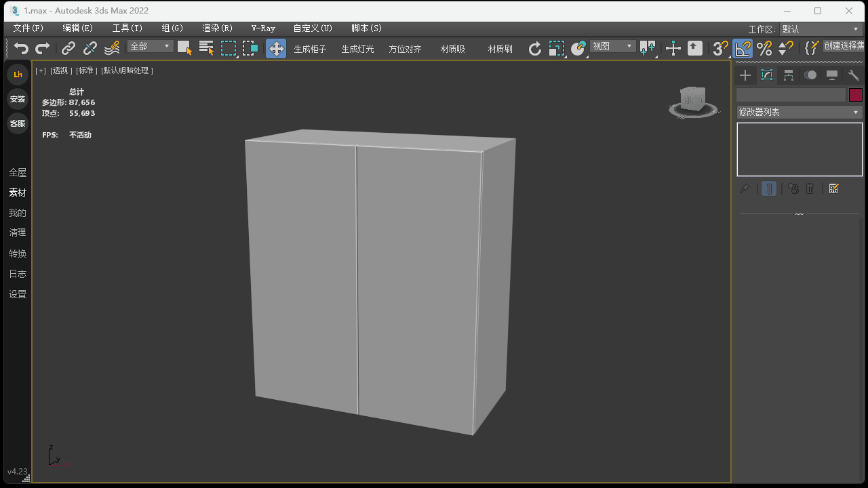Toggle the 3D Snaps button
This screenshot has height=488, width=868.
[721, 48]
